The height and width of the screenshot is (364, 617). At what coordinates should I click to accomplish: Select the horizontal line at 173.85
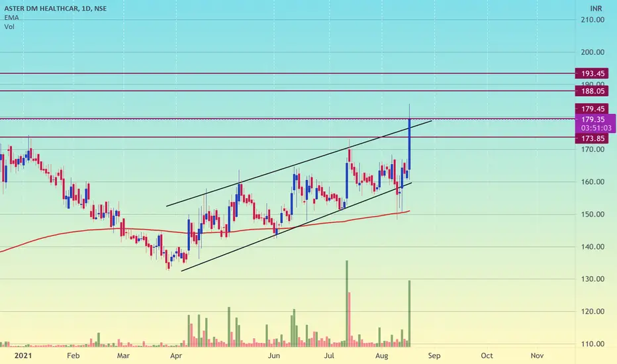287,137
